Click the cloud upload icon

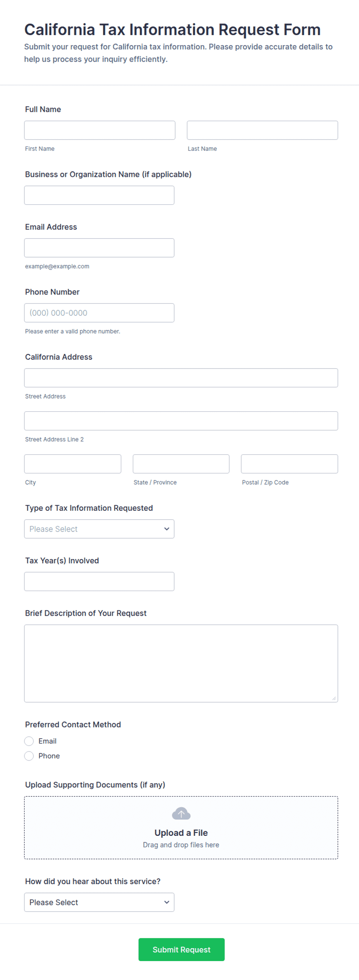click(181, 813)
